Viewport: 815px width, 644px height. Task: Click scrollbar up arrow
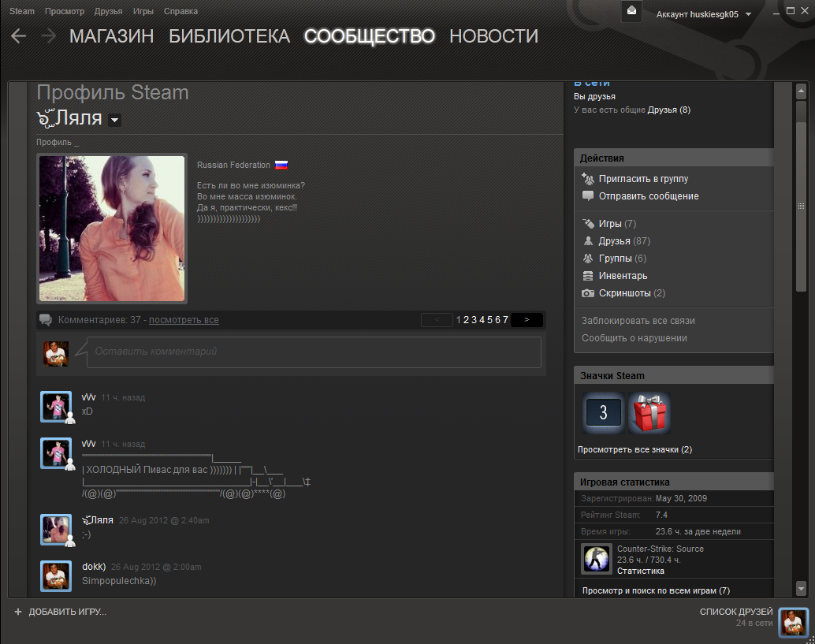click(x=801, y=91)
